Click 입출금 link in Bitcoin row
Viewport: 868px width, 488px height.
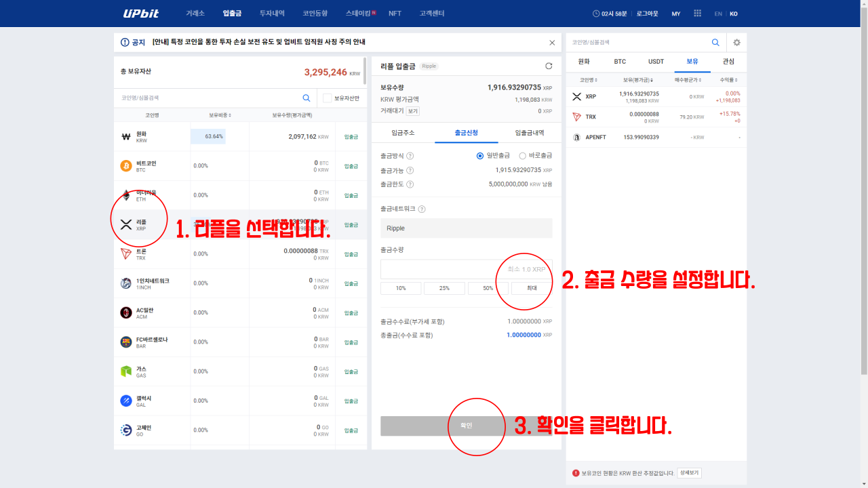351,166
